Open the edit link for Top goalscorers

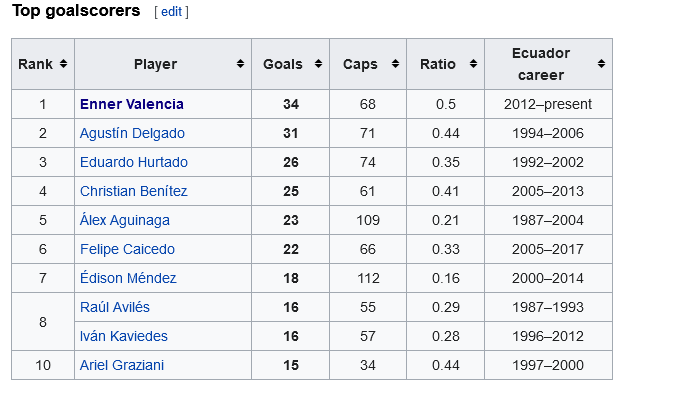point(171,11)
